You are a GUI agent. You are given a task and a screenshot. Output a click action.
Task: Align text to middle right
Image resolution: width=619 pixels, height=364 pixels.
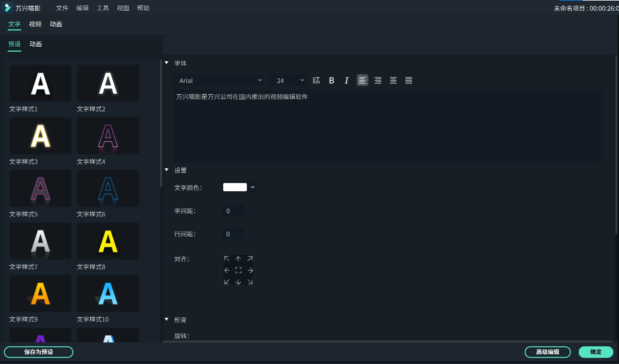tap(250, 270)
